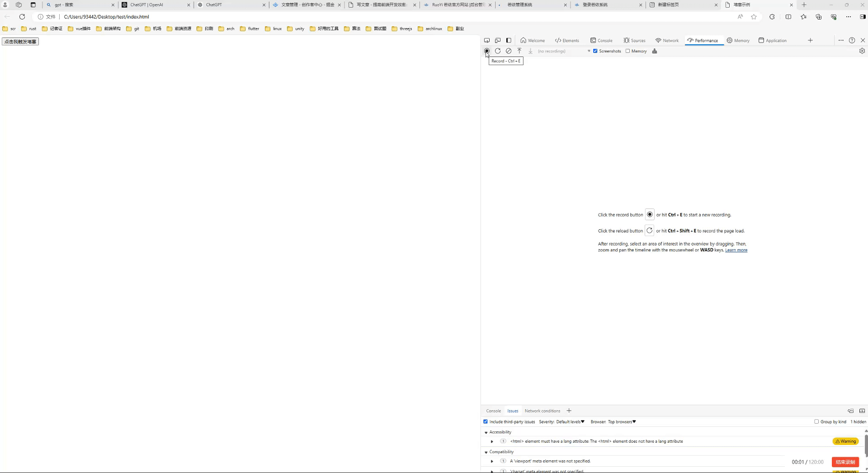Open a new browser tab with plus
The width and height of the screenshot is (868, 473).
804,5
